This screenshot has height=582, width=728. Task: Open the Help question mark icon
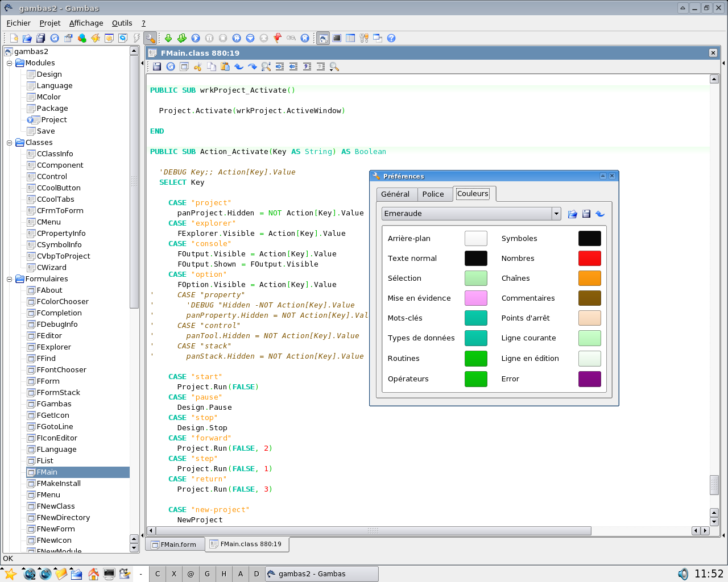391,38
